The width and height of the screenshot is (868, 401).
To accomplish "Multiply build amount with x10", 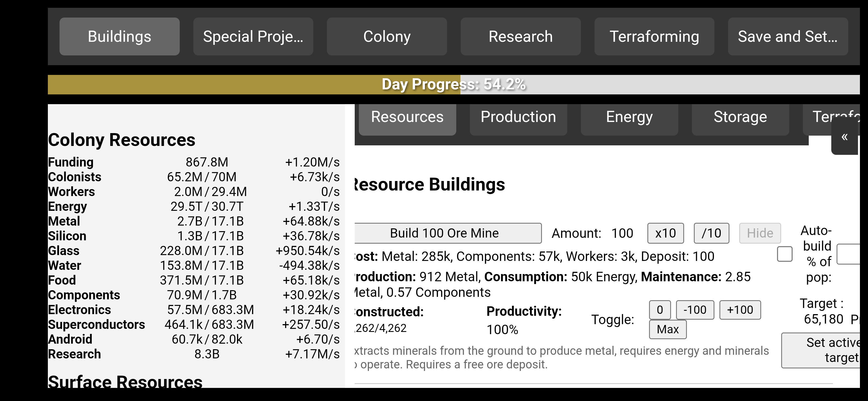I will [665, 233].
